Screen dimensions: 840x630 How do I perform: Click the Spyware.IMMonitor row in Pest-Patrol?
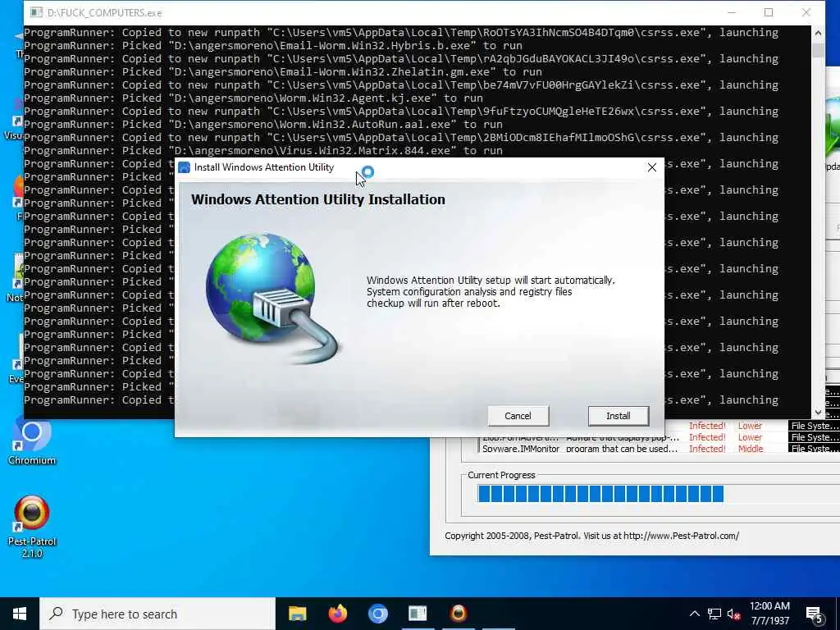point(660,449)
